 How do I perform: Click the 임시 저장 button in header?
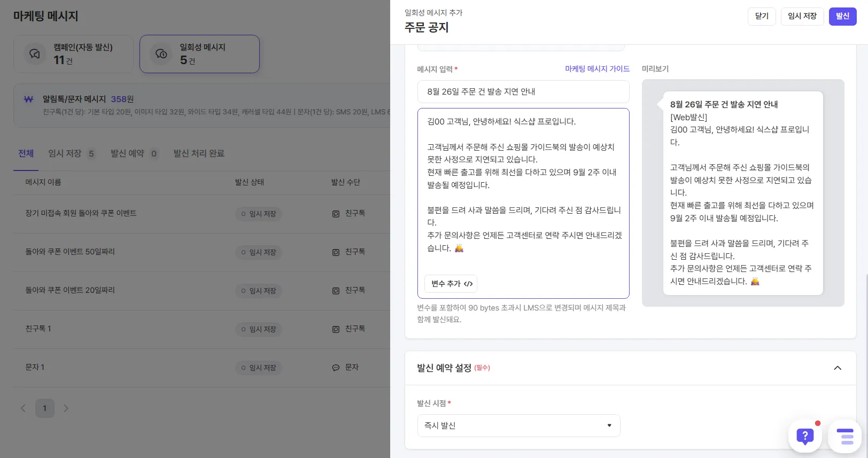click(802, 17)
